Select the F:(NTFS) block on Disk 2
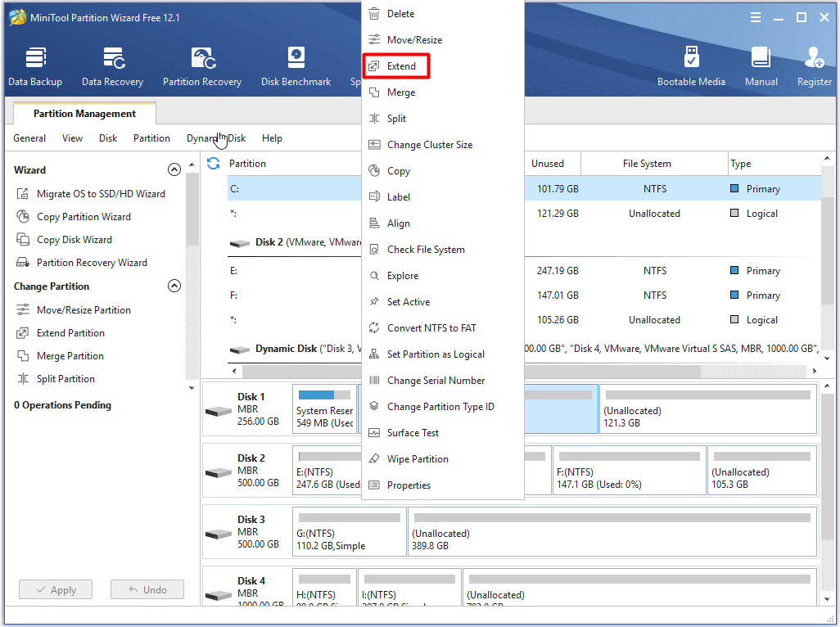The width and height of the screenshot is (840, 627). (x=630, y=471)
